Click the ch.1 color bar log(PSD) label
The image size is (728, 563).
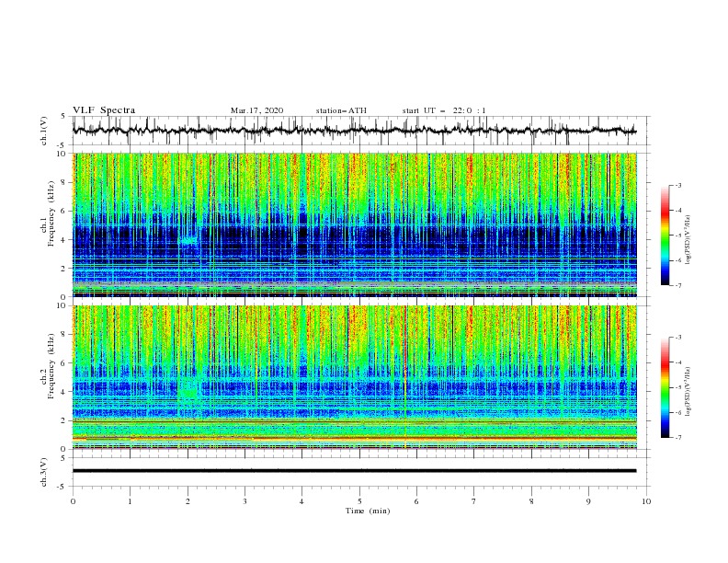tap(689, 240)
